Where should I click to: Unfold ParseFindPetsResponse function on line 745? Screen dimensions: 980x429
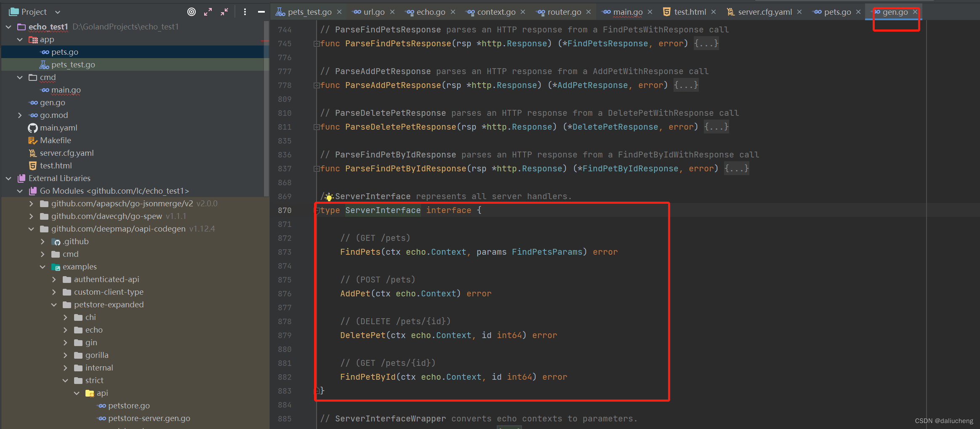pos(316,44)
